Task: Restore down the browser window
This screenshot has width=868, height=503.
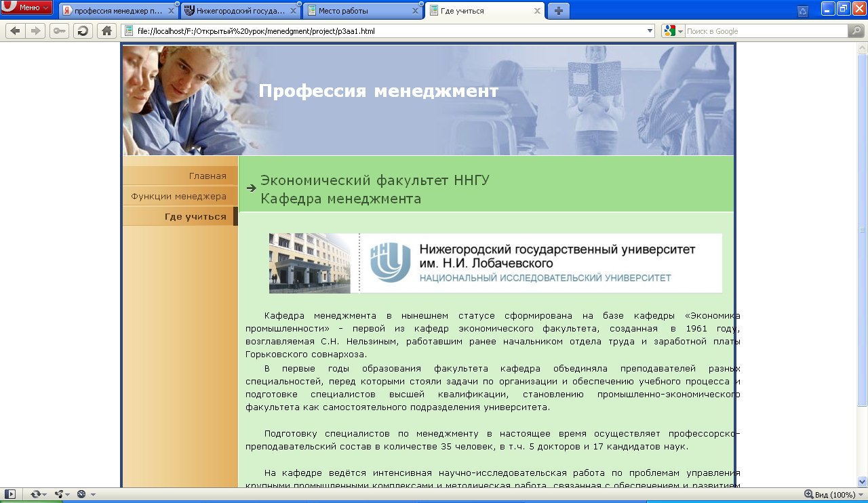Action: point(844,7)
